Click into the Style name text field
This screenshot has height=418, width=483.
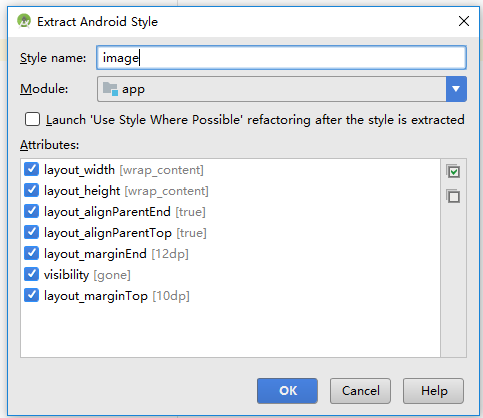click(x=281, y=58)
